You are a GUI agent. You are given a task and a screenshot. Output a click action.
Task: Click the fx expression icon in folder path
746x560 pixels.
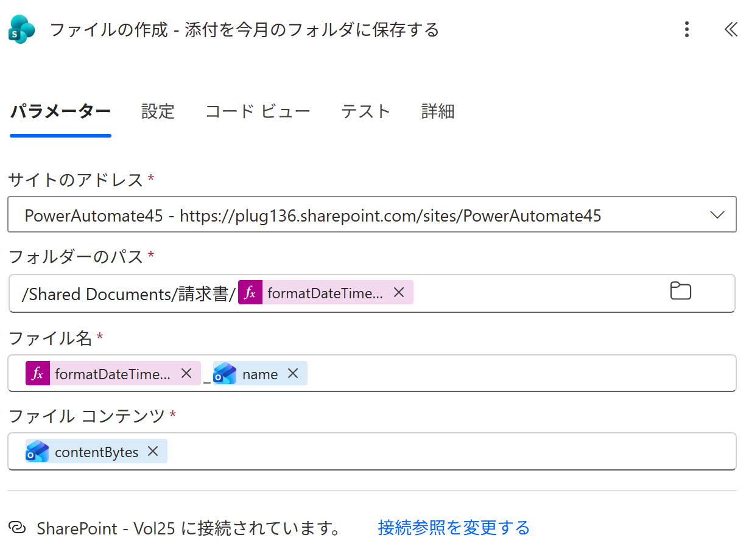point(250,293)
